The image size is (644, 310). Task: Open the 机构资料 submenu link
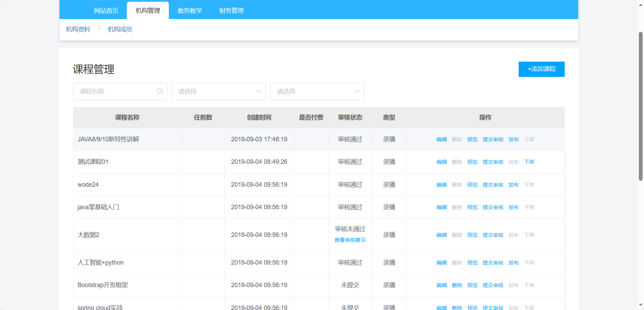pyautogui.click(x=78, y=29)
